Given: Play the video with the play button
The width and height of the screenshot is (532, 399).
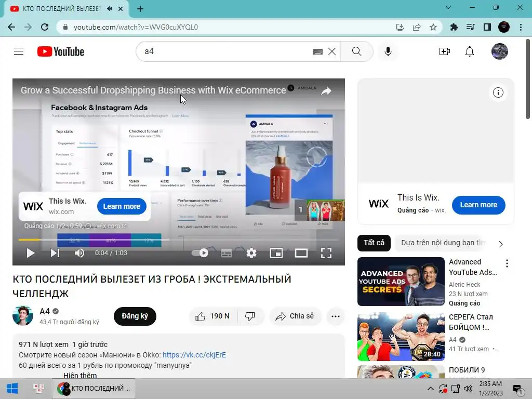Looking at the screenshot, I should pyautogui.click(x=31, y=253).
